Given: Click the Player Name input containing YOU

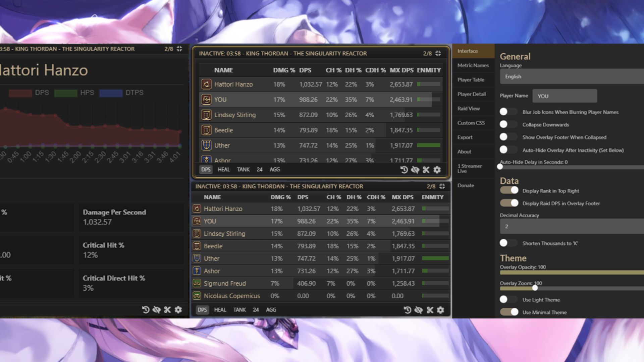Looking at the screenshot, I should 564,96.
